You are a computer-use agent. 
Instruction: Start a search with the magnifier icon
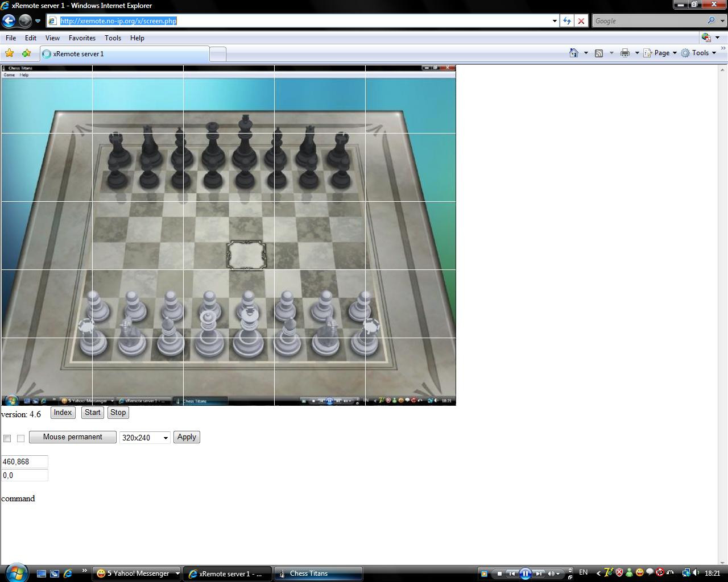(x=712, y=20)
